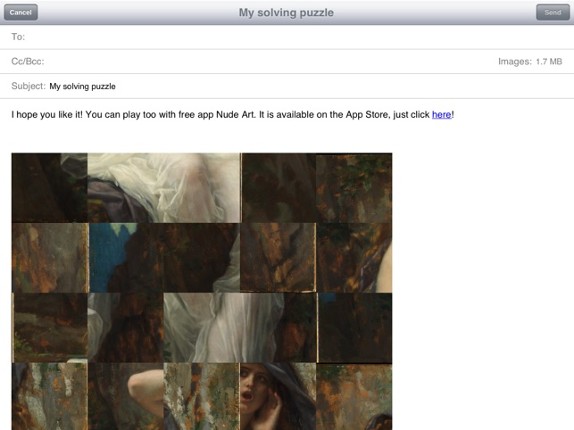Image resolution: width=574 pixels, height=430 pixels.
Task: Open the 'here' App Store link
Action: click(x=441, y=115)
